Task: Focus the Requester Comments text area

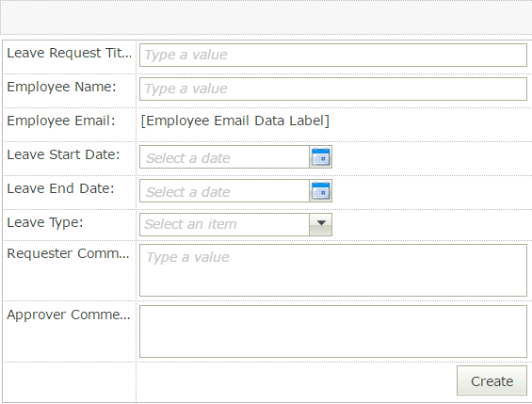Action: (x=332, y=270)
